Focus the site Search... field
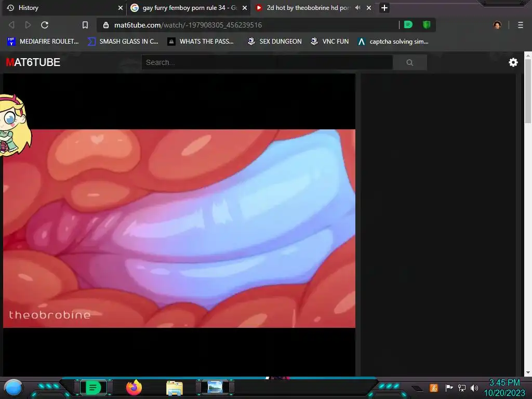The image size is (532, 399). (x=268, y=62)
